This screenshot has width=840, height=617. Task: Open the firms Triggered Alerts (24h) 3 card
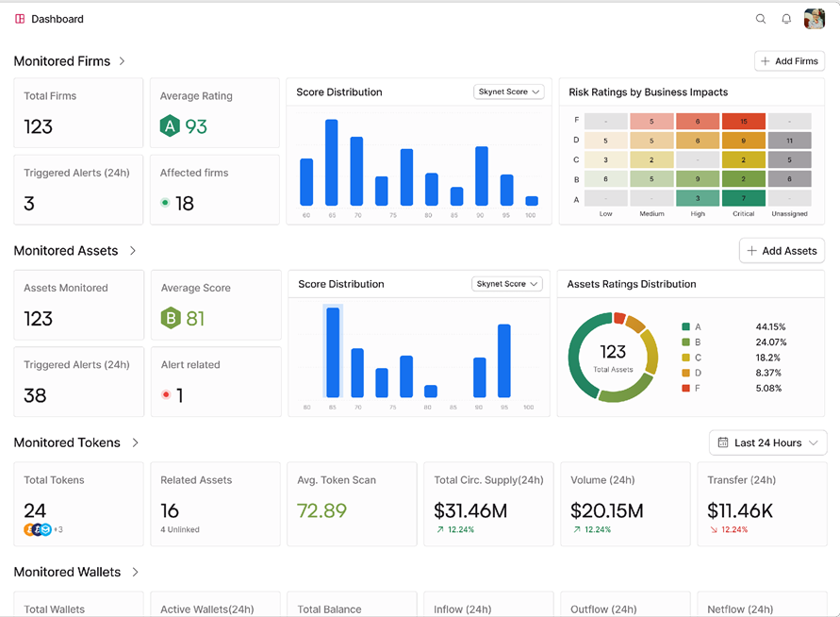tap(78, 190)
